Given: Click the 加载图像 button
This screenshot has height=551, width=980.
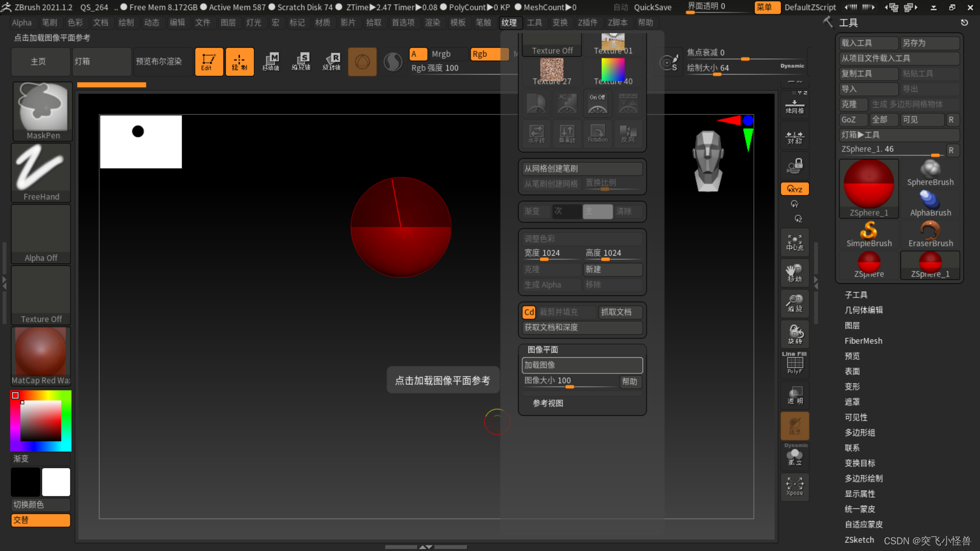Looking at the screenshot, I should [582, 365].
